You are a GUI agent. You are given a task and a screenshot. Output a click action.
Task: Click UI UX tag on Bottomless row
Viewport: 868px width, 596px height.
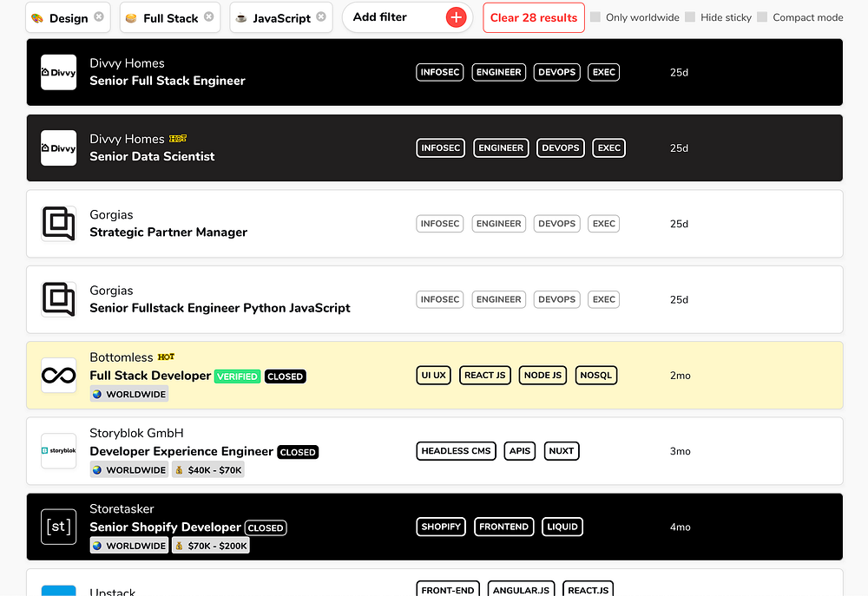433,375
